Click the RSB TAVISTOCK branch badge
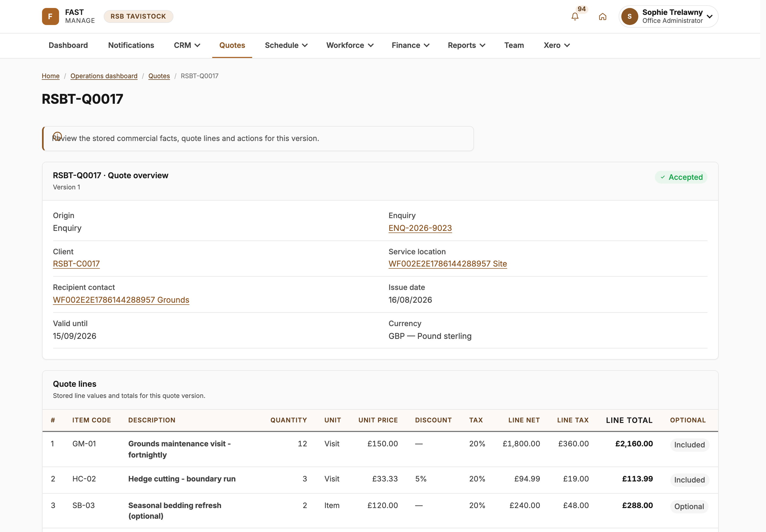 tap(138, 16)
